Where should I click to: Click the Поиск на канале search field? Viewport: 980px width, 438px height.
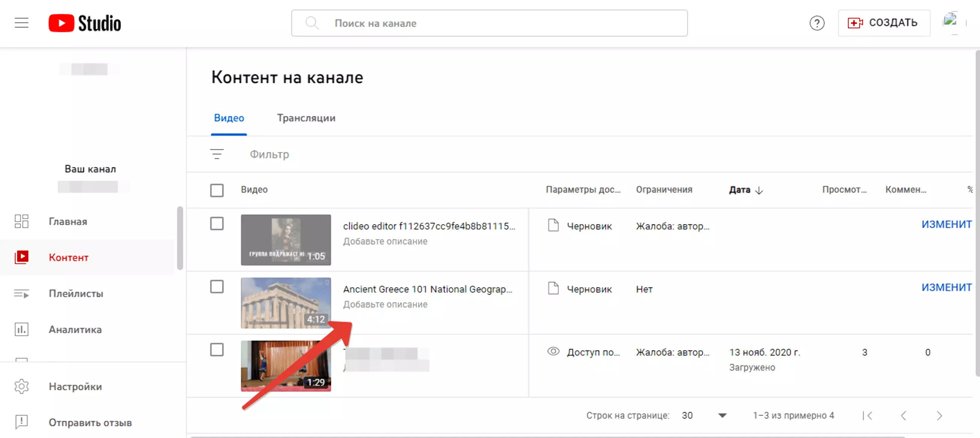point(489,23)
